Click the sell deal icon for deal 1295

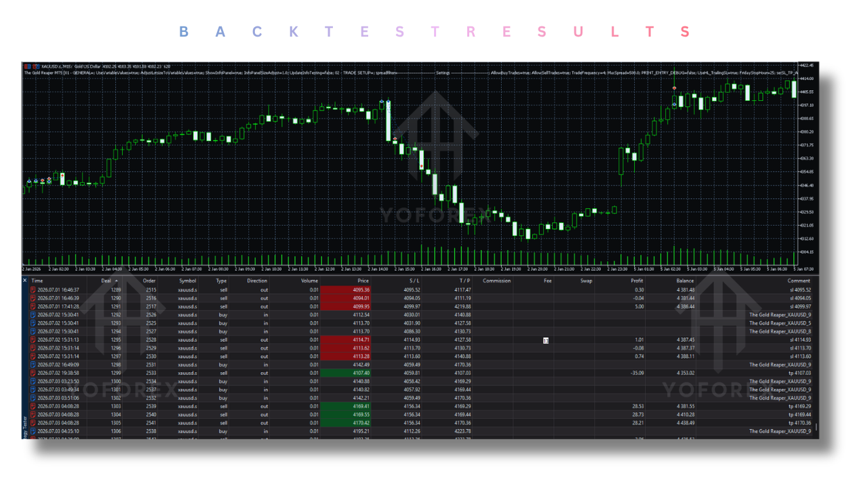(33, 340)
